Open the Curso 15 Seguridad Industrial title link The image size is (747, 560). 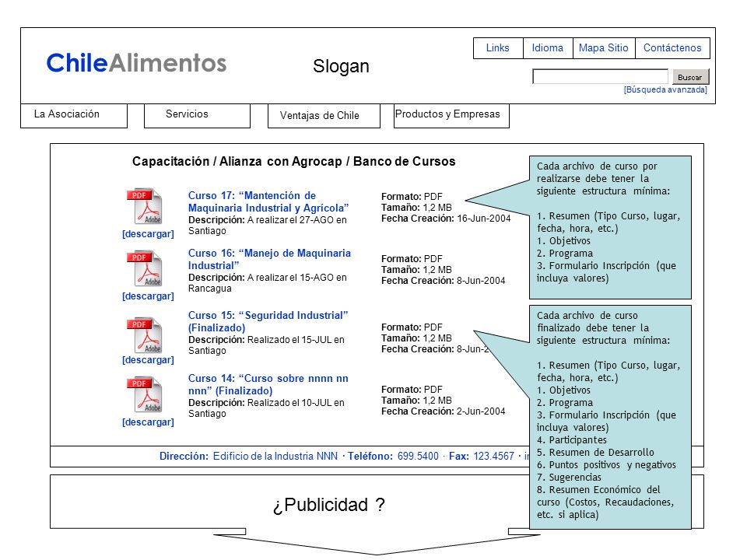(x=268, y=321)
